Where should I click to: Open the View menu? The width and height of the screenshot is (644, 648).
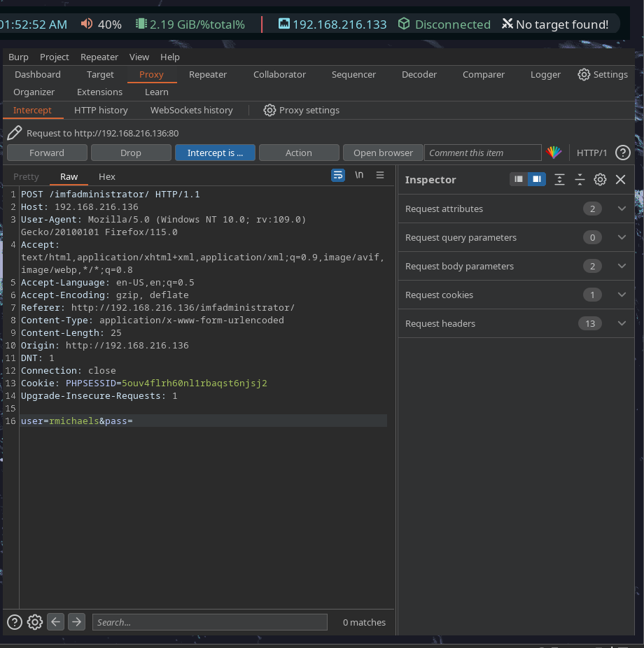(139, 57)
